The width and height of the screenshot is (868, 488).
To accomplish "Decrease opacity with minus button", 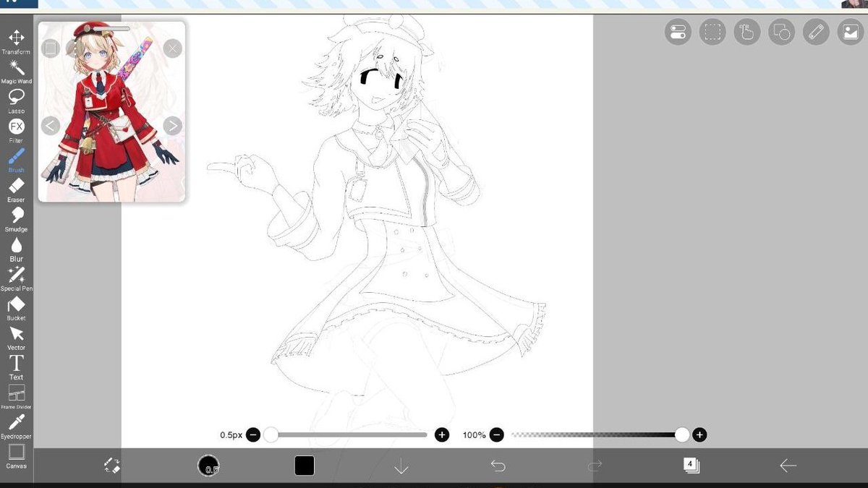I will [x=496, y=435].
